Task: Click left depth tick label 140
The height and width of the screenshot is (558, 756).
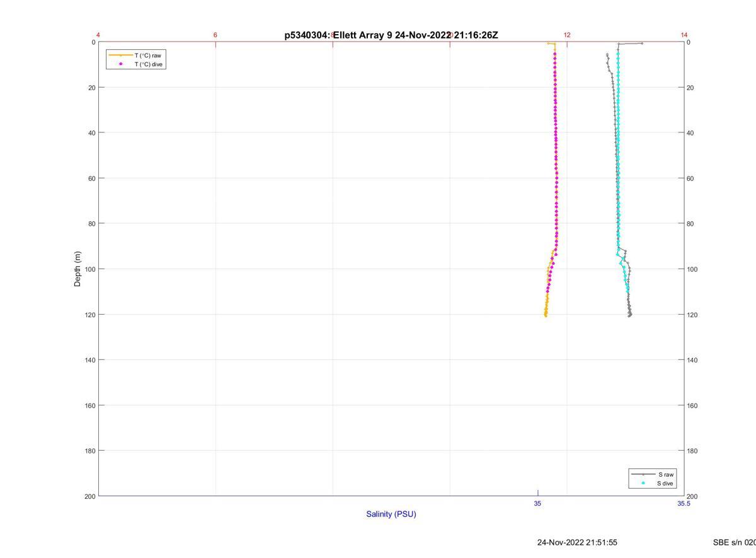Action: pos(89,360)
